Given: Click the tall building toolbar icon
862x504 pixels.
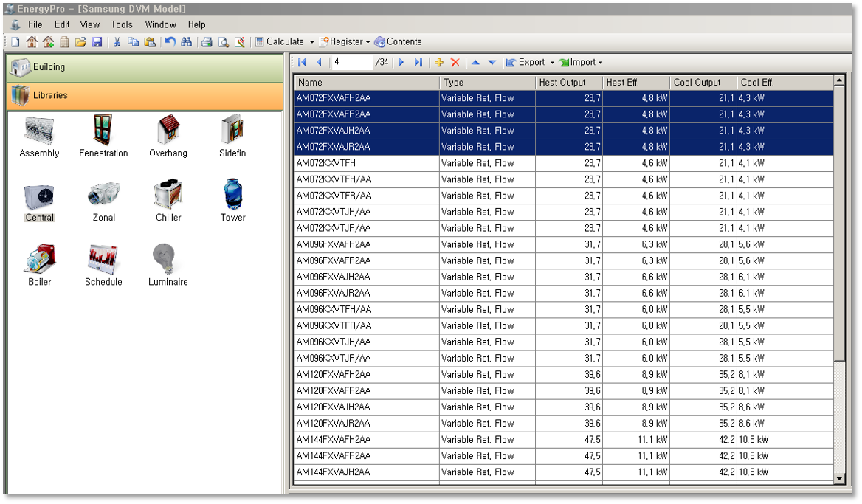Looking at the screenshot, I should click(64, 42).
